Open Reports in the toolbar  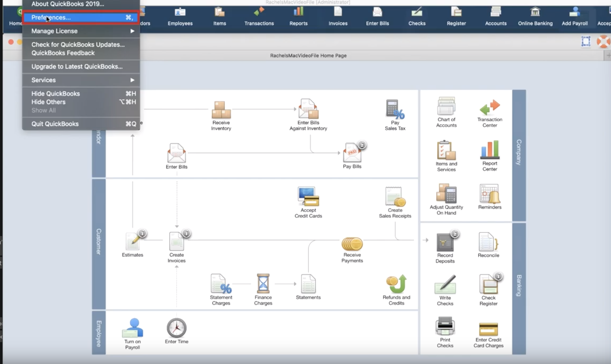coord(298,17)
